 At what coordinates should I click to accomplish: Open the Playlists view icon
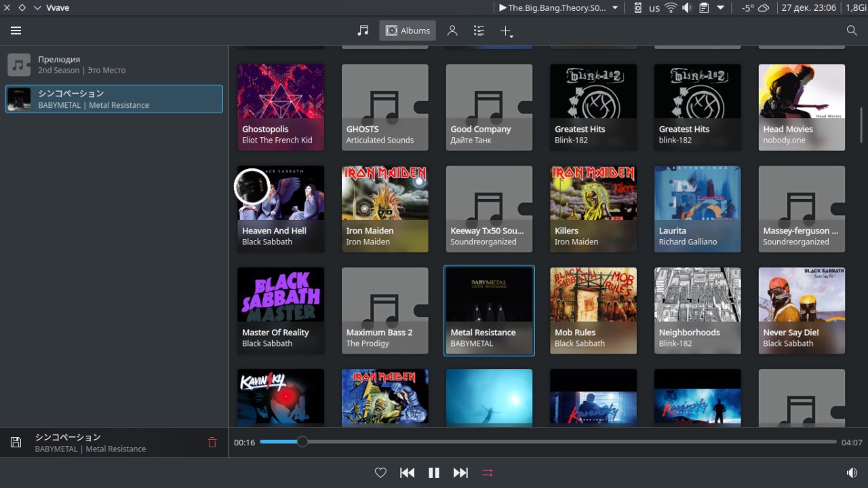click(x=479, y=31)
